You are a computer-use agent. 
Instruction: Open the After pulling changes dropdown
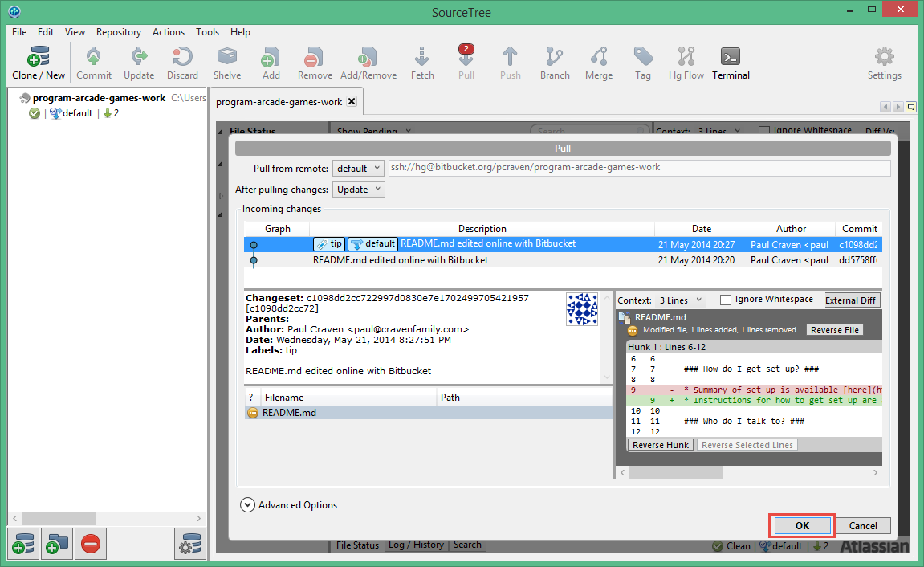[x=358, y=190]
